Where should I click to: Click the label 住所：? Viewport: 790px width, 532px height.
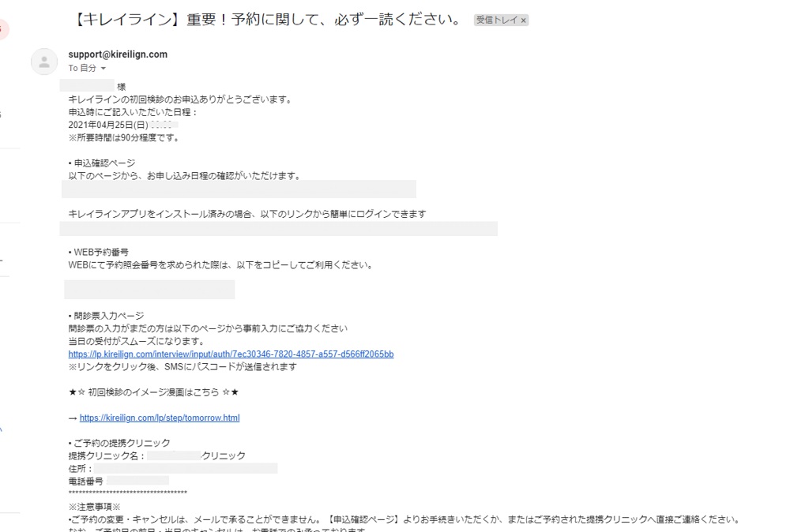tap(81, 469)
